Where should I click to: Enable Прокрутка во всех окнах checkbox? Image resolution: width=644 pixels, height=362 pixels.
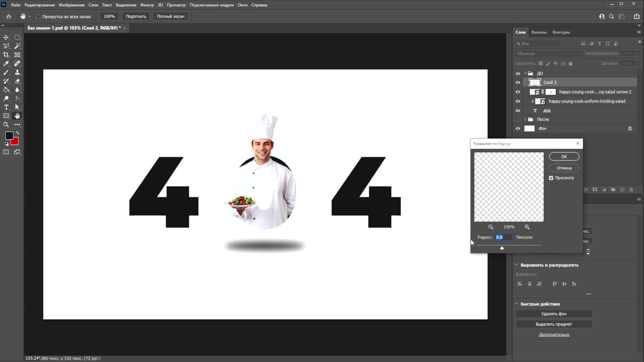[39, 16]
